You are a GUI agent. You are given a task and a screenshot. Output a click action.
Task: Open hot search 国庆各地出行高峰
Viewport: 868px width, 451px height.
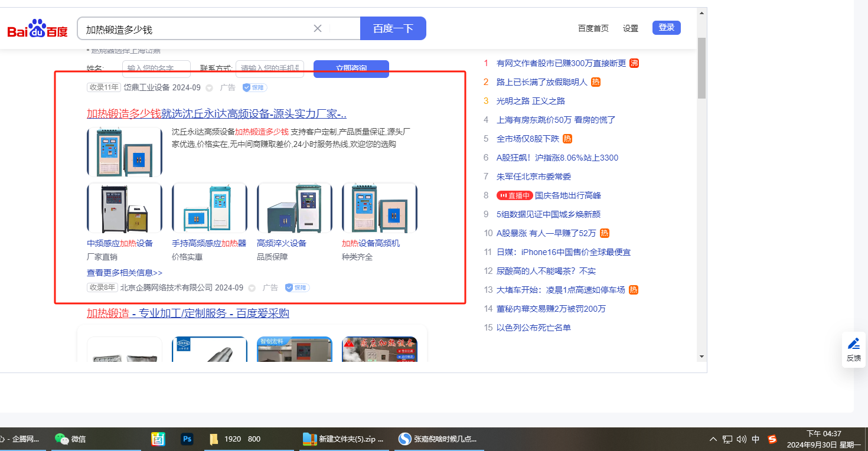pos(568,195)
